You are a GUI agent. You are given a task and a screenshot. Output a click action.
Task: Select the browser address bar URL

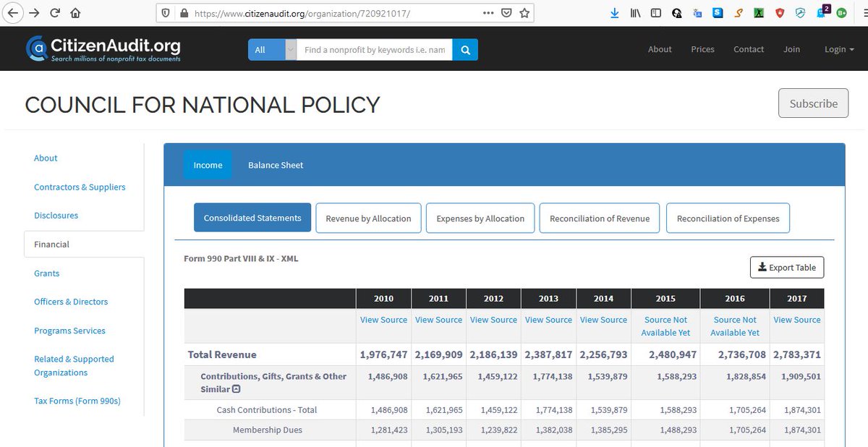pos(302,13)
